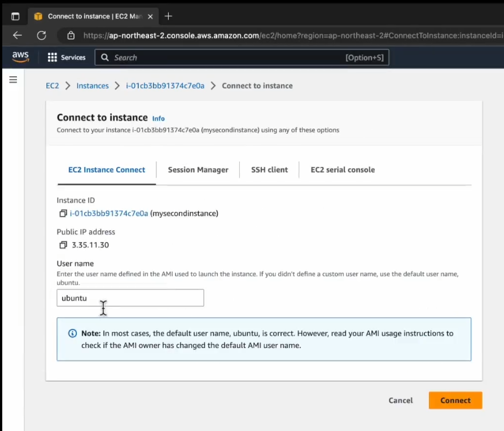
Task: Click the Info link beside the heading
Action: click(x=159, y=118)
